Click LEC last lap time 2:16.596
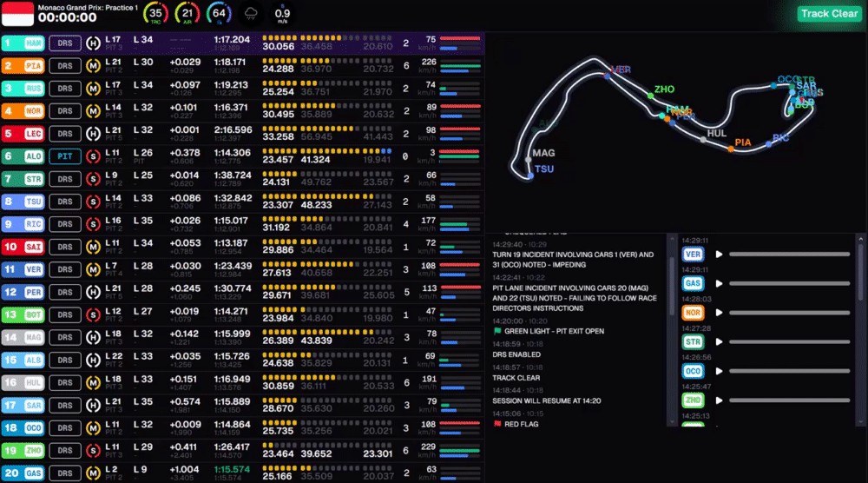Screen dimensions: 868x483 point(233,129)
